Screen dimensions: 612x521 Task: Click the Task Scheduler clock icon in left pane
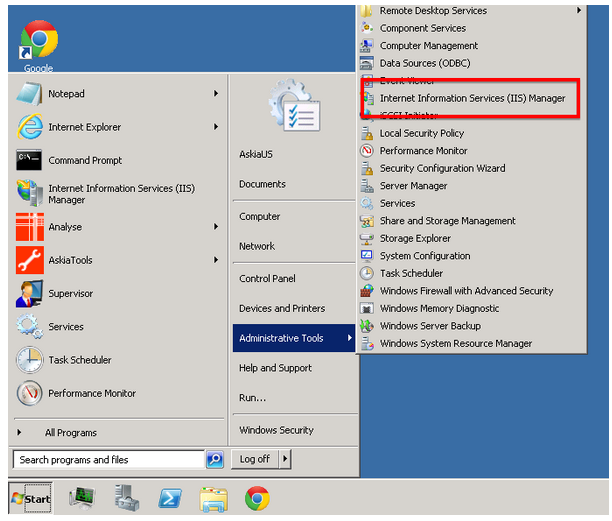(30, 360)
